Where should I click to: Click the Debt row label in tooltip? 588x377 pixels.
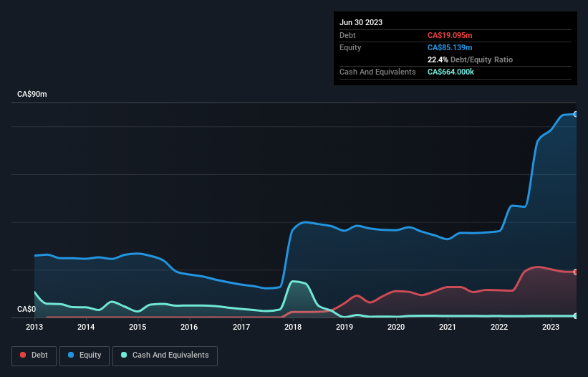coord(347,35)
